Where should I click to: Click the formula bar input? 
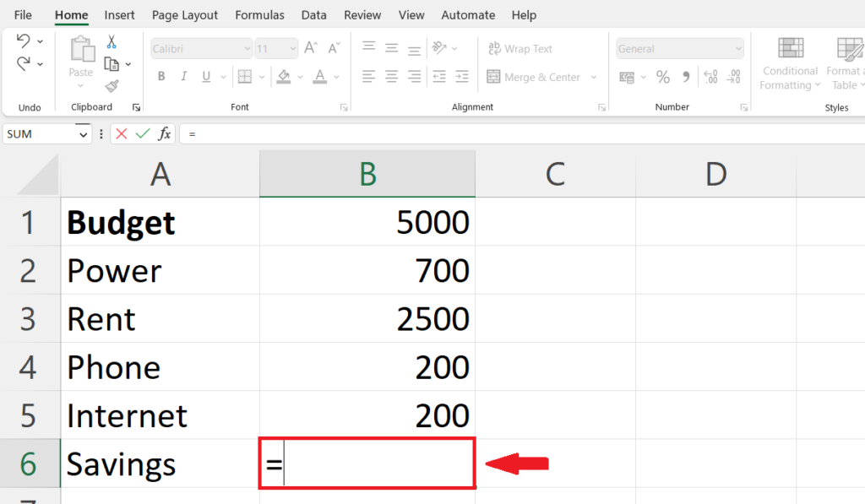coord(522,134)
